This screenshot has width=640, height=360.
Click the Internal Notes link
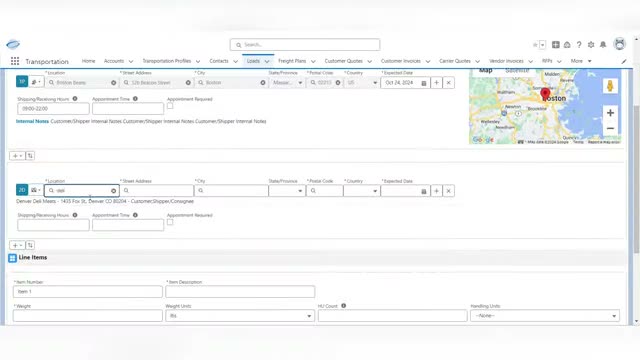tap(32, 121)
